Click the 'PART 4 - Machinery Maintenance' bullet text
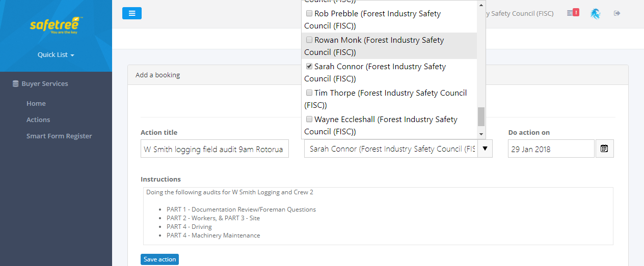The height and width of the screenshot is (266, 644). (213, 235)
